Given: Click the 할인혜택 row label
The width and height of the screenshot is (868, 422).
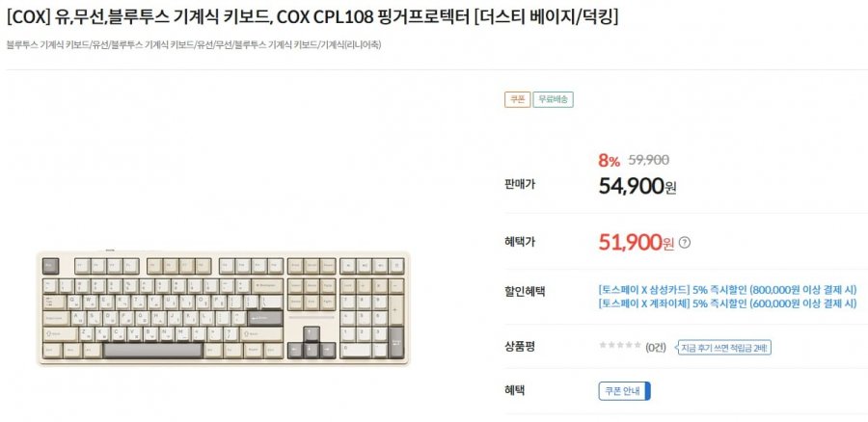Looking at the screenshot, I should [524, 291].
